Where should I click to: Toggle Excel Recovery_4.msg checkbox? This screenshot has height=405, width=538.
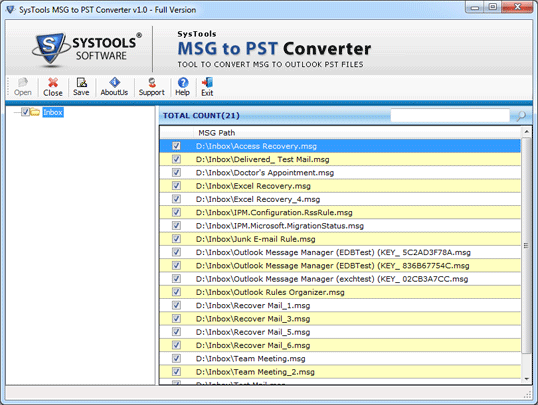(176, 199)
